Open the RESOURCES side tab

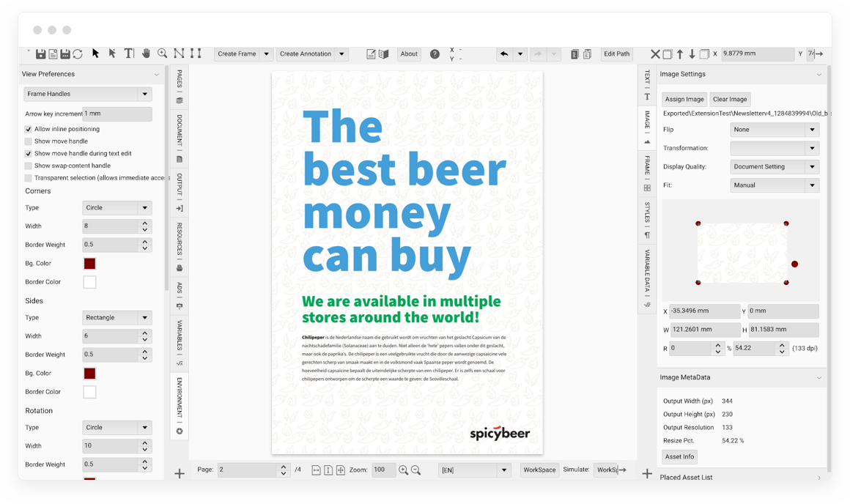coord(180,247)
